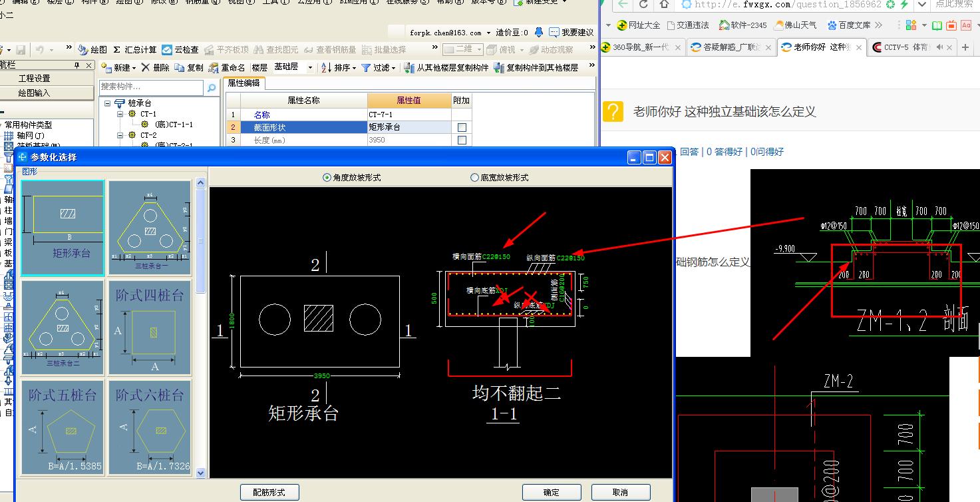Open the 软件-2345 bookmark
980x502 pixels.
(742, 25)
